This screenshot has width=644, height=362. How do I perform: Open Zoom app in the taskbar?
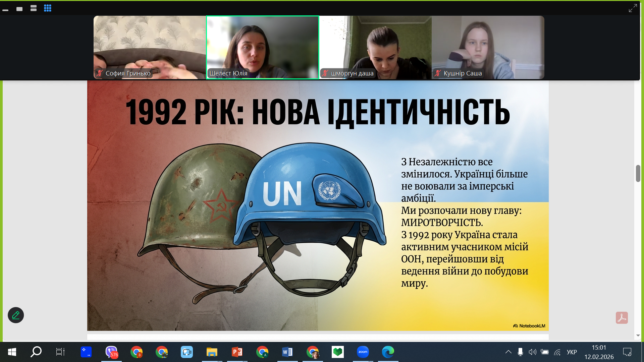click(x=363, y=352)
